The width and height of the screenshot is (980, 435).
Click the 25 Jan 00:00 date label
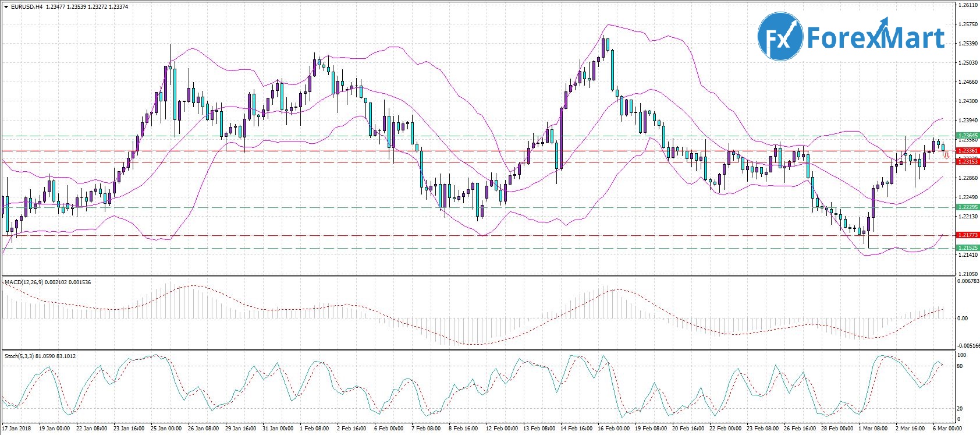(166, 429)
